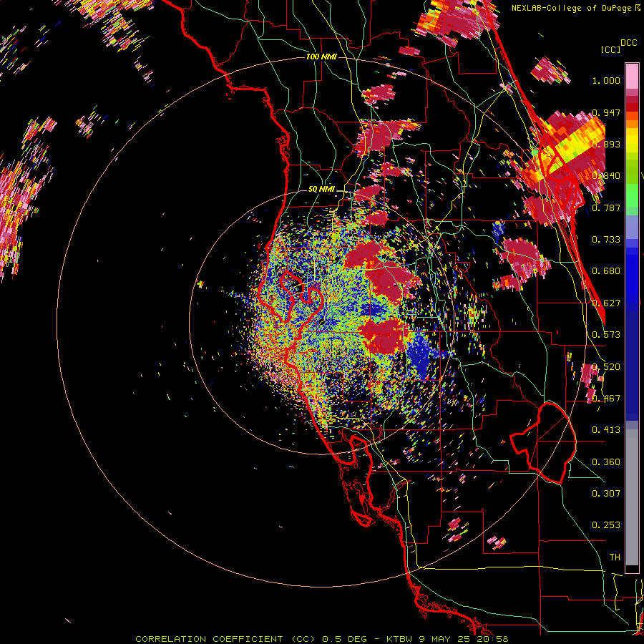Click the [CC] label above the legend
Screen dimensions: 644x644
(610, 49)
